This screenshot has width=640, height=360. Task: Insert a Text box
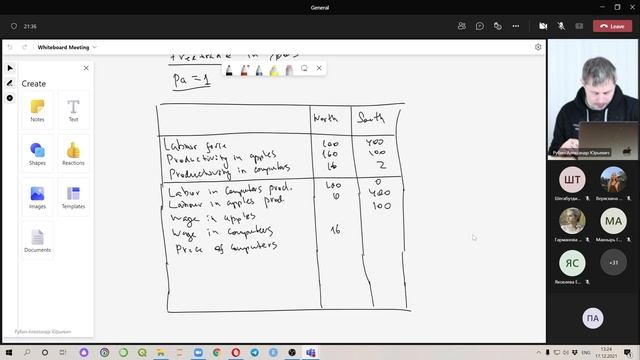tap(73, 110)
